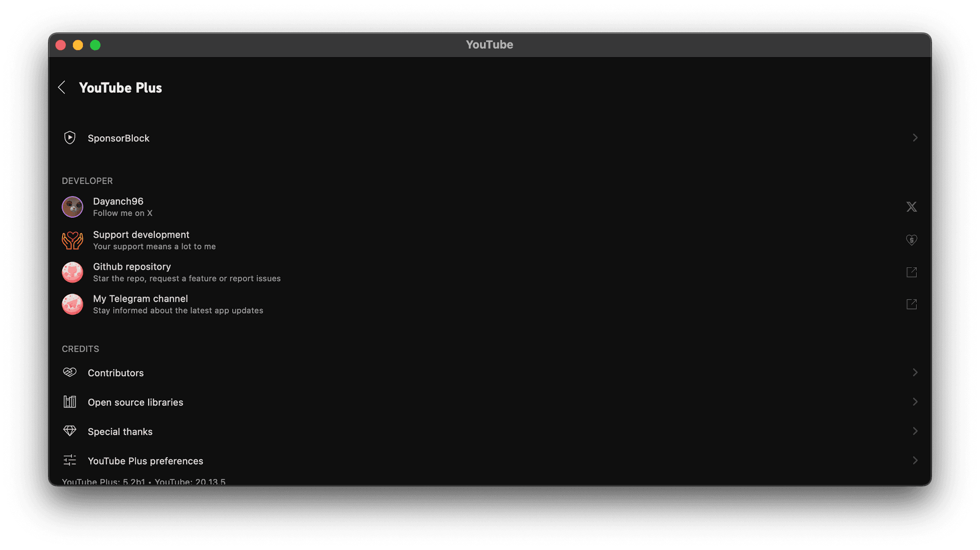Click My Telegram channel title
This screenshot has height=550, width=980.
point(140,299)
